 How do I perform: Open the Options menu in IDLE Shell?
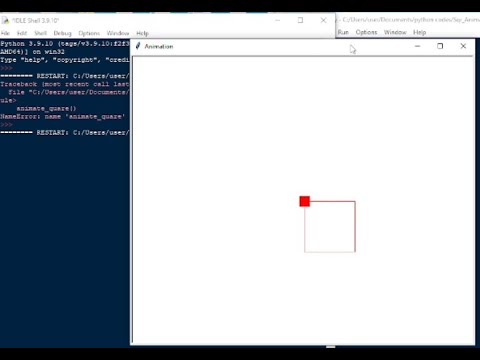(x=89, y=33)
